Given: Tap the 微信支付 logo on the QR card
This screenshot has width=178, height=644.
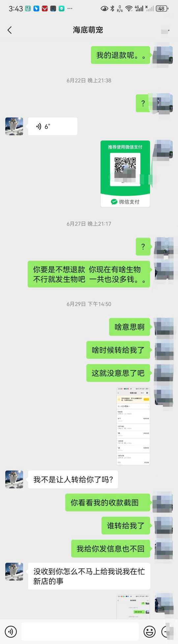Looking at the screenshot, I should coord(125,202).
